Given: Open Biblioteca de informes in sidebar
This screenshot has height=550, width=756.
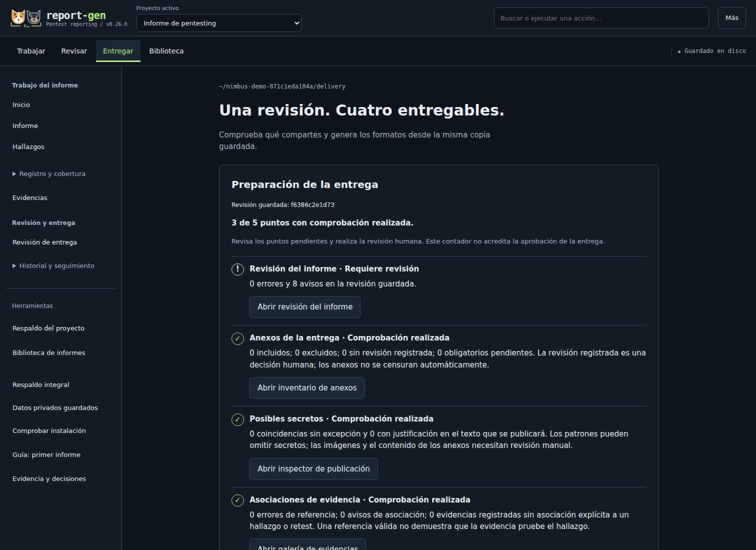Looking at the screenshot, I should pyautogui.click(x=49, y=353).
